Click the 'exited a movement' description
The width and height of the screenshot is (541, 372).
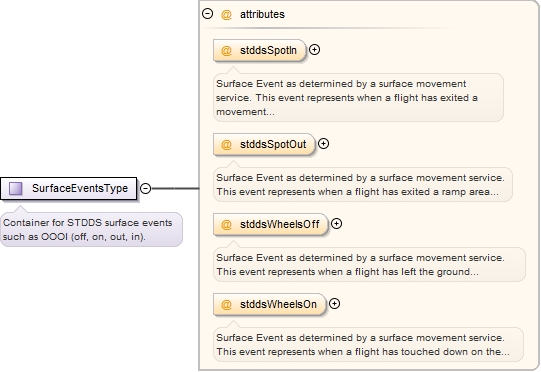tap(358, 98)
